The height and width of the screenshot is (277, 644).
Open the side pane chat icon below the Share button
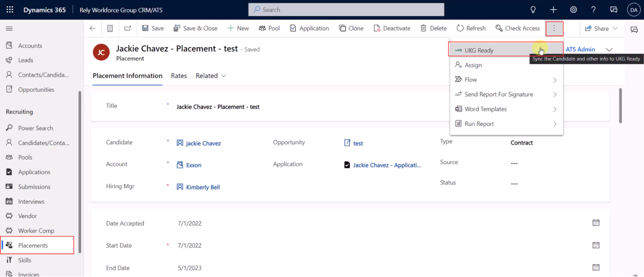(634, 30)
